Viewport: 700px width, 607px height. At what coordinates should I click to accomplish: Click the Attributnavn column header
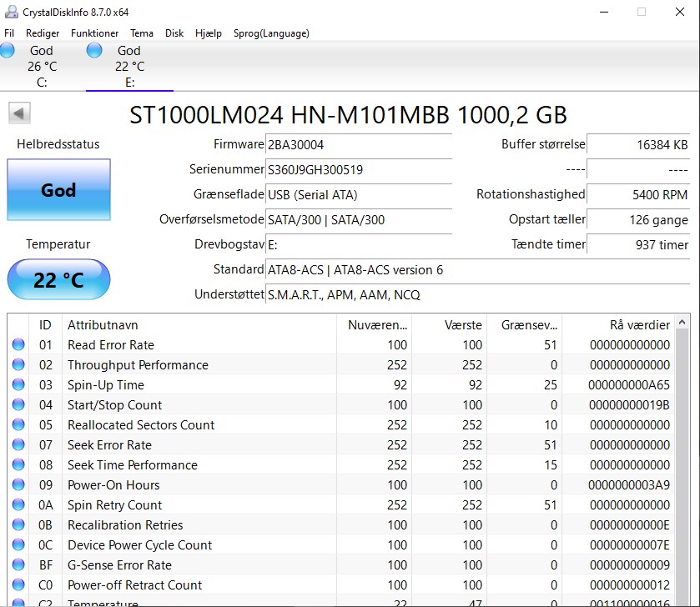coord(199,324)
